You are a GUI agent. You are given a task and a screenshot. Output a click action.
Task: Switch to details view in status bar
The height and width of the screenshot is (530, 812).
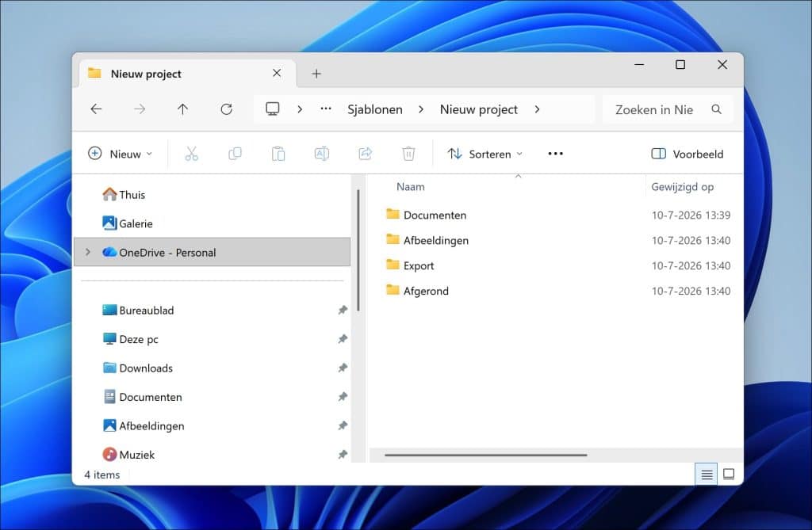tap(707, 474)
